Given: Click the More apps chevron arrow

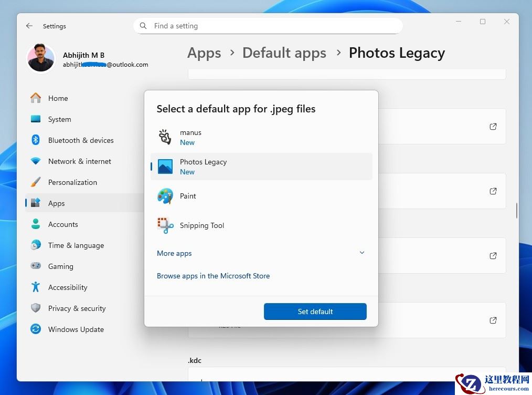Looking at the screenshot, I should coord(361,253).
